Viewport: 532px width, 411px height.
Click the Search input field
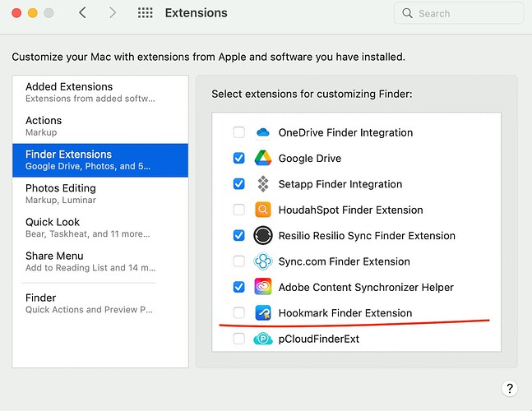tap(459, 13)
